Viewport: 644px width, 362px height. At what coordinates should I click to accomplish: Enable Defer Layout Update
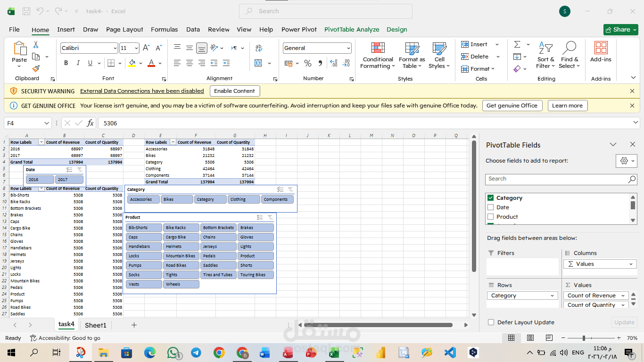click(x=491, y=322)
